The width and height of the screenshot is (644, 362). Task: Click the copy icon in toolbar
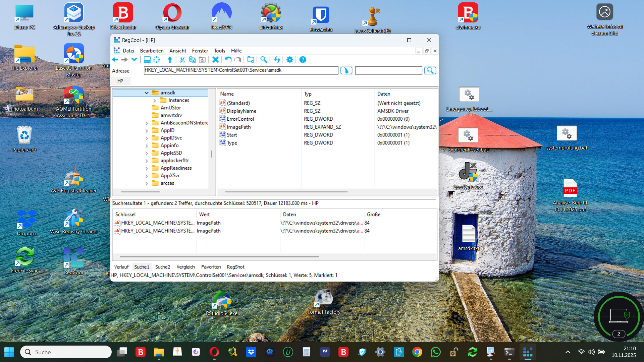click(x=192, y=60)
